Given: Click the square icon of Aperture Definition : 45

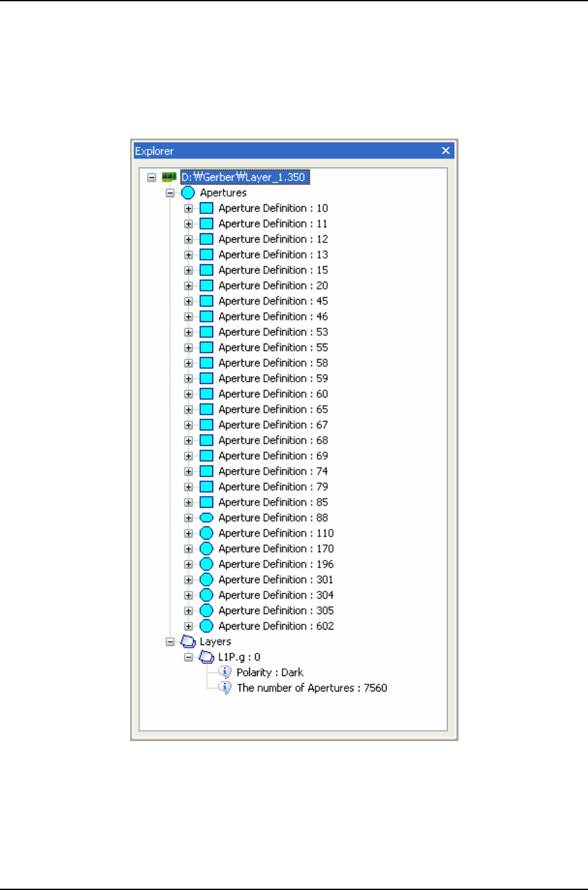Looking at the screenshot, I should coord(206,301).
